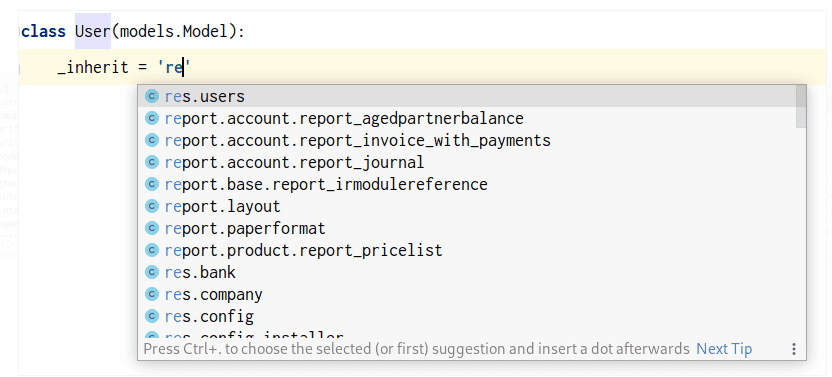Viewport: 832px width, 377px height.
Task: Choose report.product.report_pricelist suggestion
Action: (x=467, y=250)
